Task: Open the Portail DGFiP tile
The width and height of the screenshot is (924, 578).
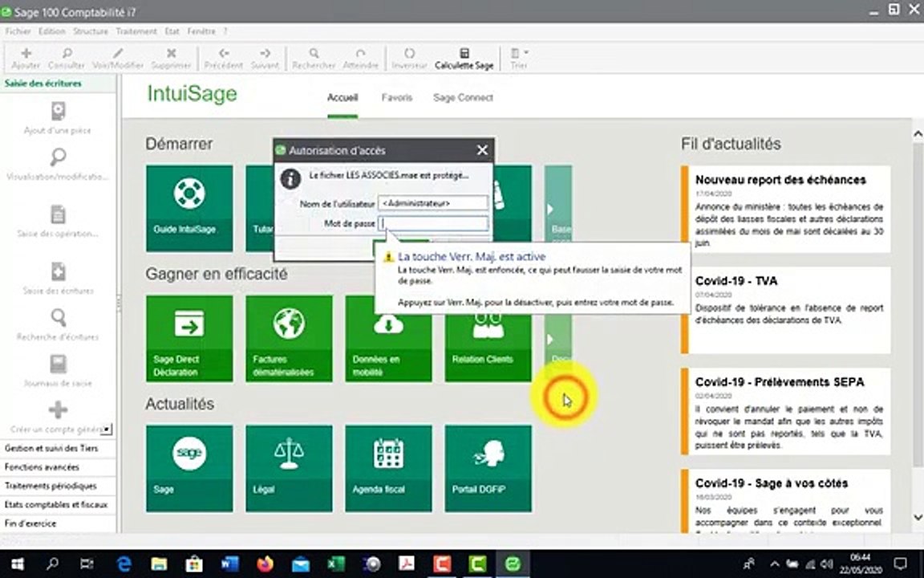Action: [x=488, y=468]
